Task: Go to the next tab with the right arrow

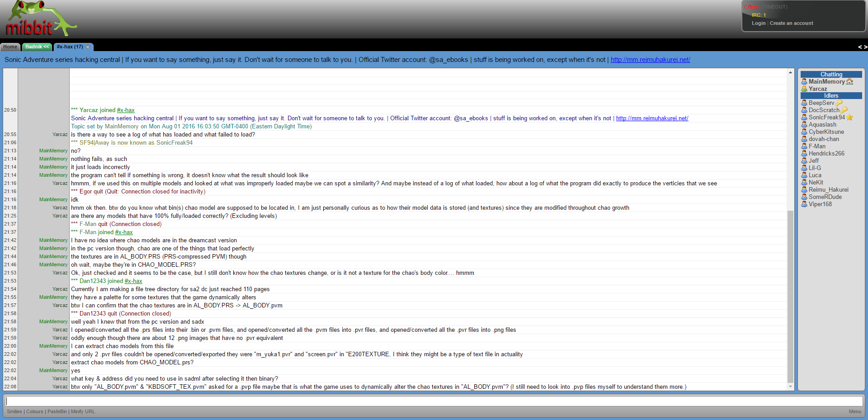Action: [865, 47]
